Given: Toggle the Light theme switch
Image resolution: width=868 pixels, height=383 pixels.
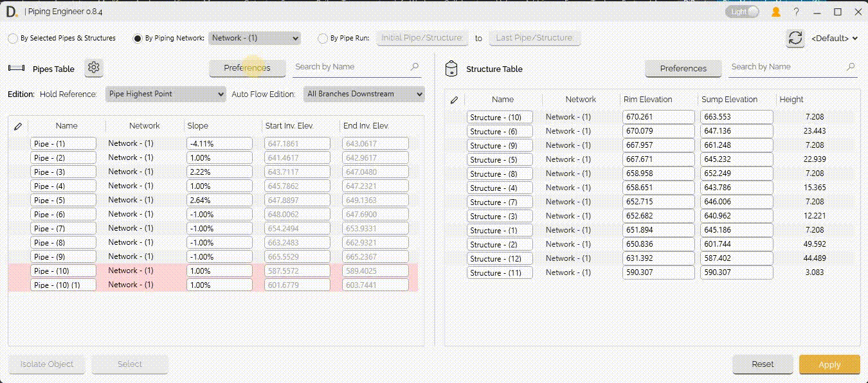Looking at the screenshot, I should point(742,12).
